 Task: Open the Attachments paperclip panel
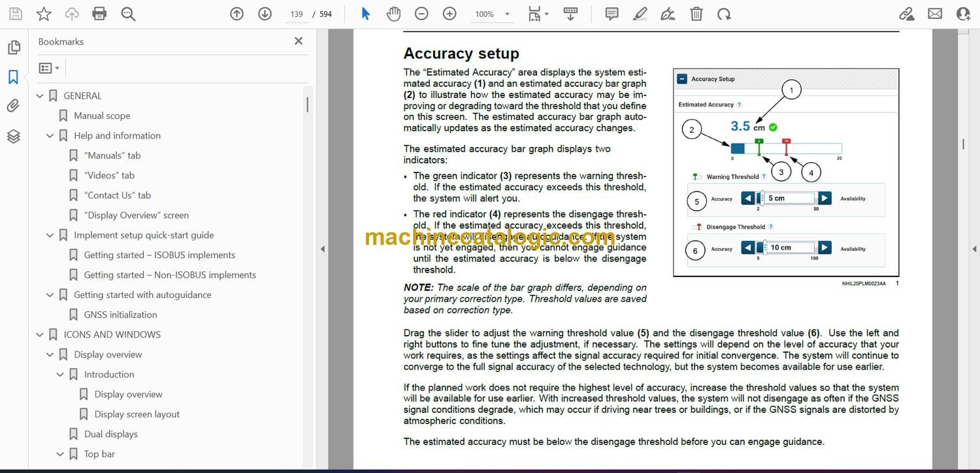tap(14, 106)
